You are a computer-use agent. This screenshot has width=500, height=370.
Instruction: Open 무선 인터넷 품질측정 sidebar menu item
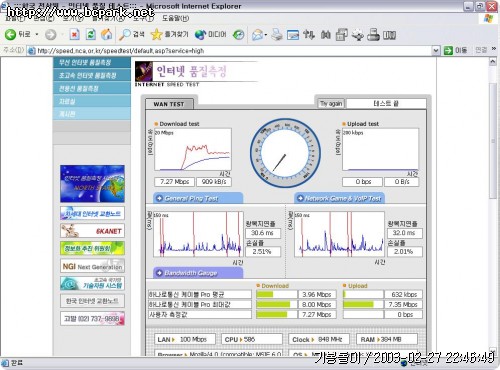coord(92,62)
